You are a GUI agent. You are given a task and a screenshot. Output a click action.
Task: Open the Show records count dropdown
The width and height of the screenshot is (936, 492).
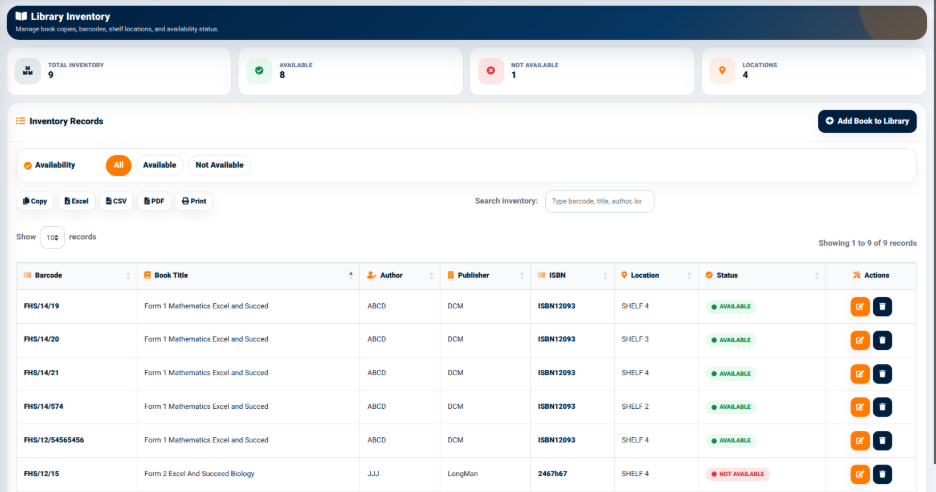click(52, 238)
